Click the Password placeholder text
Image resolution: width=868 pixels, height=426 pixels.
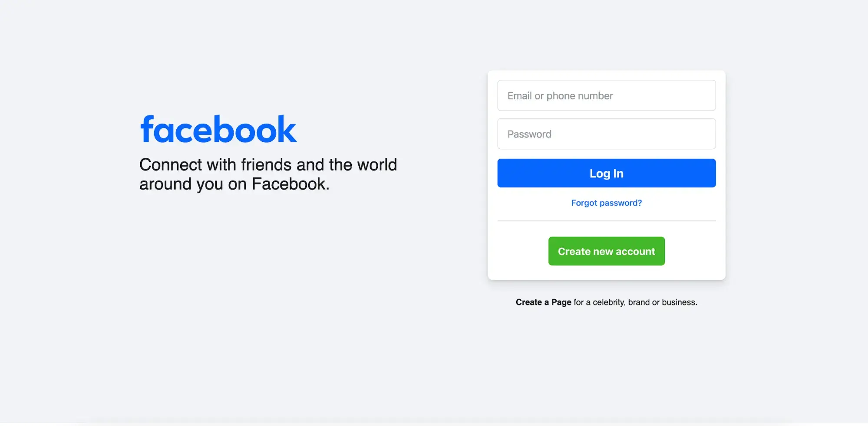529,134
